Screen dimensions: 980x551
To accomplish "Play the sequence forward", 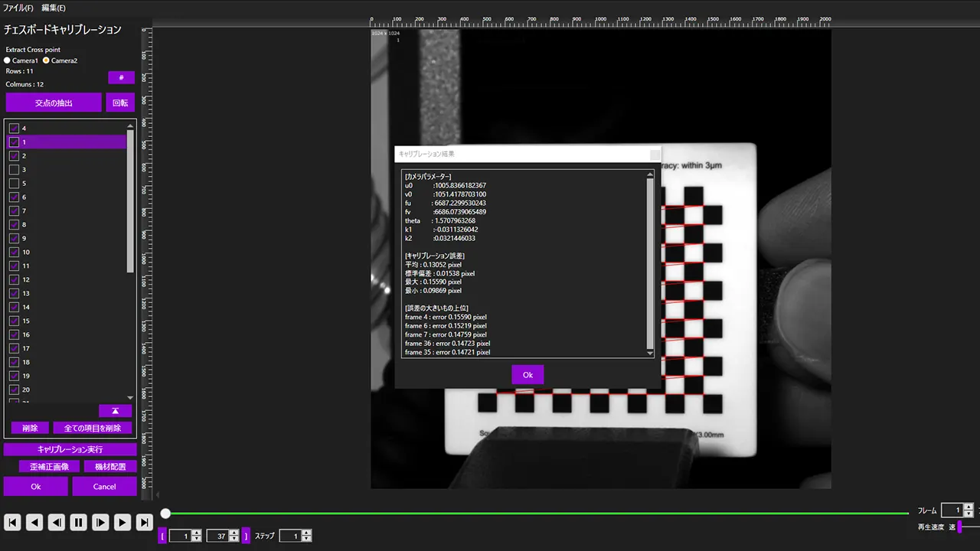I will [122, 523].
